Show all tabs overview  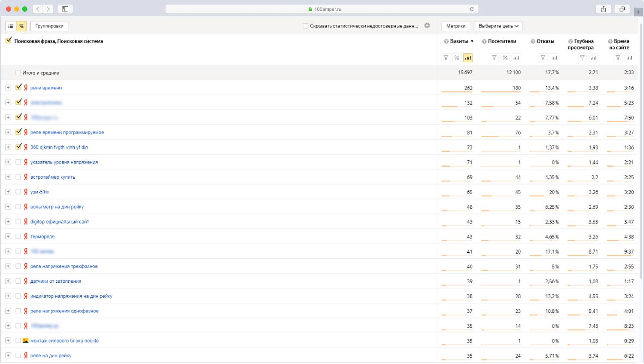click(622, 9)
